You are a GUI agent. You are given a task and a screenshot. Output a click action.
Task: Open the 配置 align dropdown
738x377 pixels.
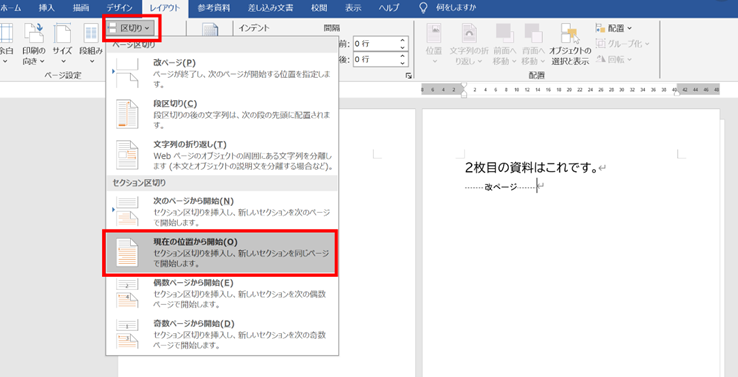[614, 28]
